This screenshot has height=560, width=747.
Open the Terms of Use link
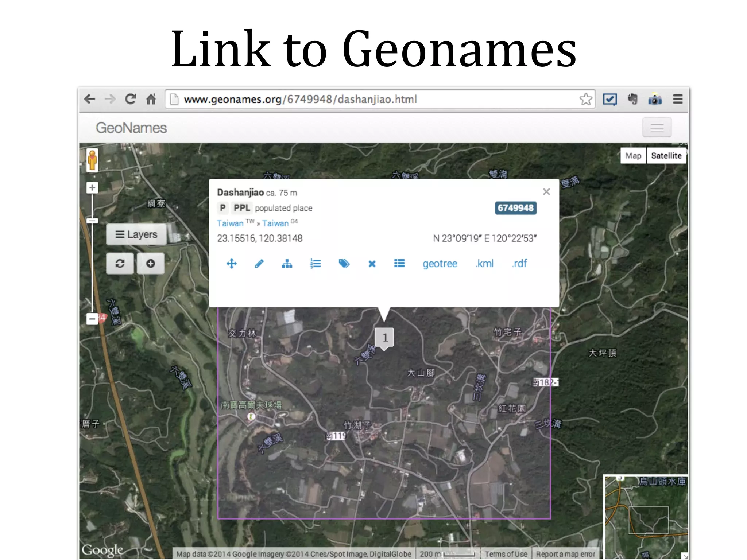[x=506, y=554]
